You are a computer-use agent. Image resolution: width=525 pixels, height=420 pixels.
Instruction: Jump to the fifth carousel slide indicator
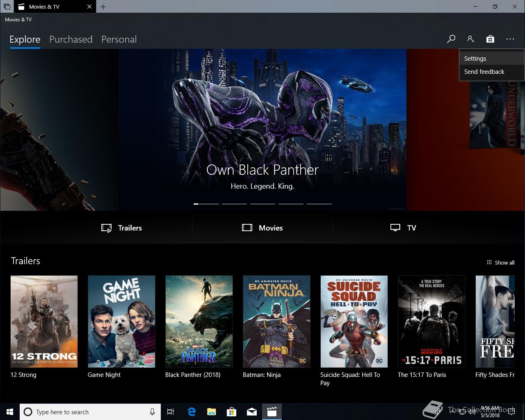click(319, 204)
